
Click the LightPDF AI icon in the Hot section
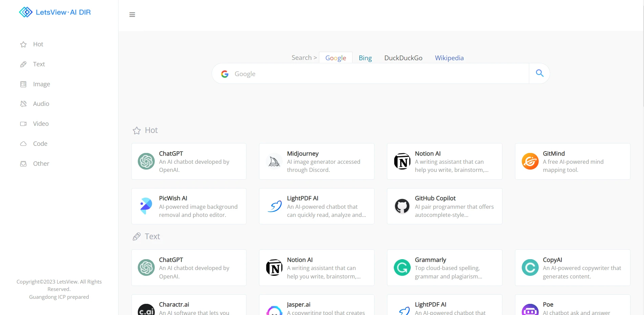tap(274, 206)
